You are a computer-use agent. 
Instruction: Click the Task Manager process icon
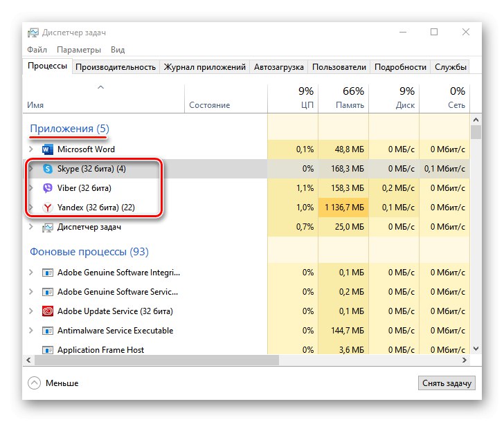pos(48,227)
